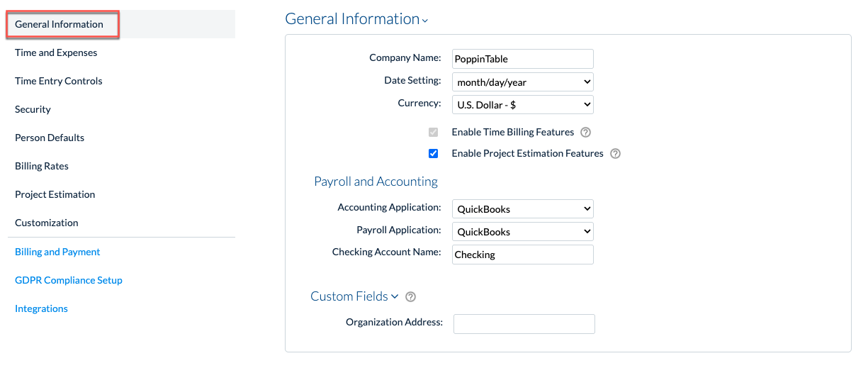Click into the Company Name field
Viewport: 868px width, 368px height.
pyautogui.click(x=523, y=59)
